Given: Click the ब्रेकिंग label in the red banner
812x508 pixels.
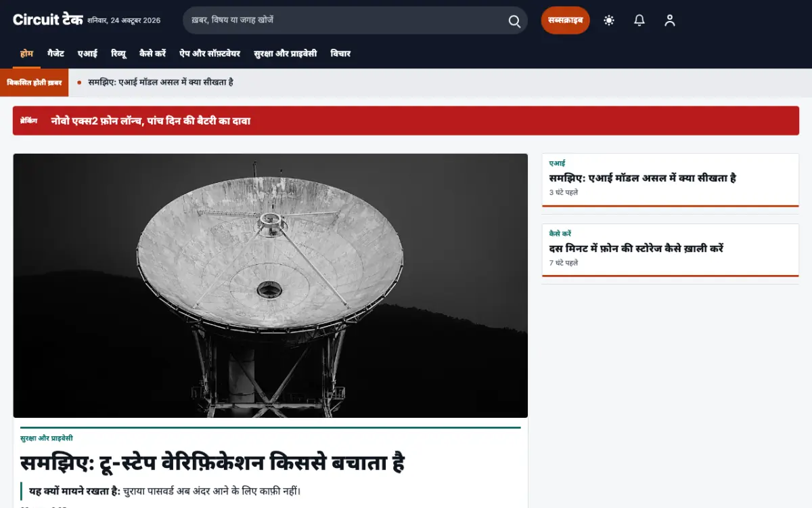Looking at the screenshot, I should tap(28, 121).
